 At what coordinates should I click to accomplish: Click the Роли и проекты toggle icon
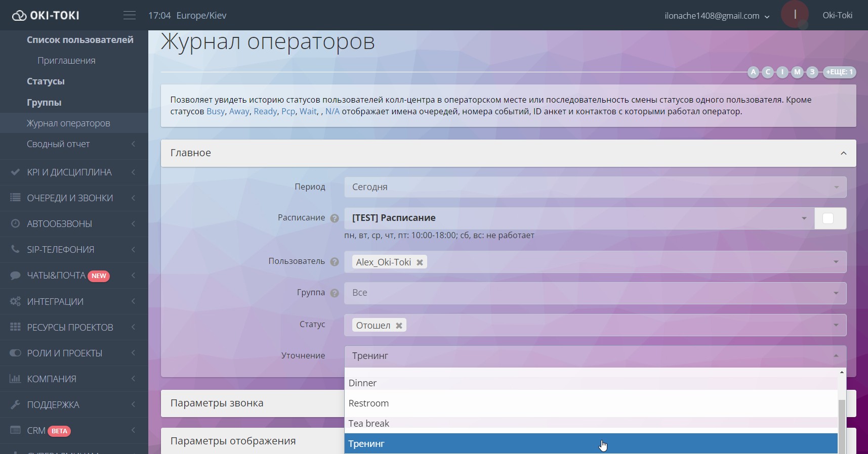point(15,353)
